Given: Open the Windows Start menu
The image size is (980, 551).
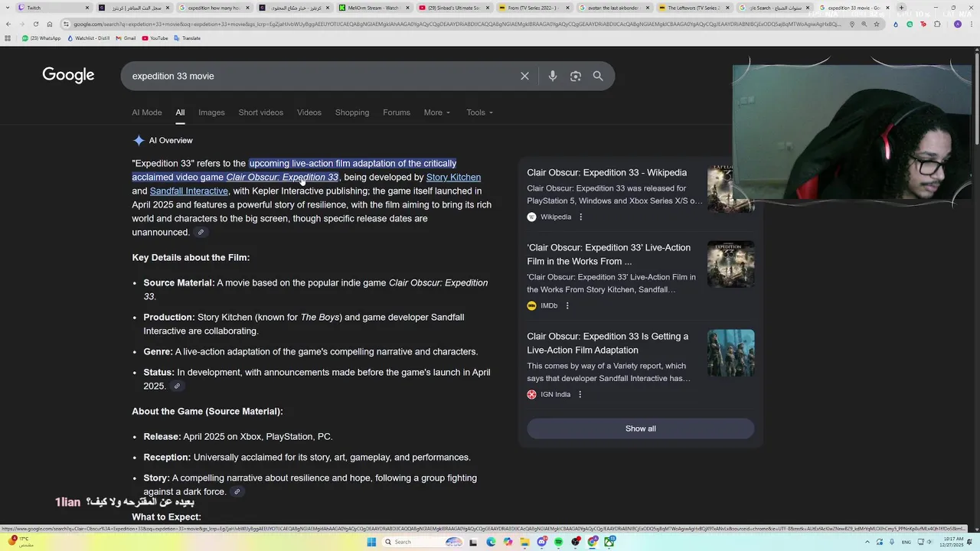Looking at the screenshot, I should [x=371, y=542].
